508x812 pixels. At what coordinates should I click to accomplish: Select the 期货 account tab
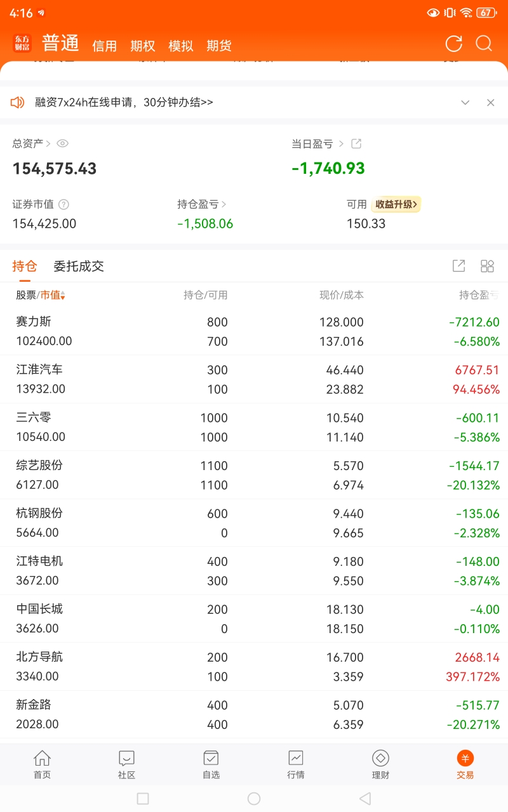[219, 46]
